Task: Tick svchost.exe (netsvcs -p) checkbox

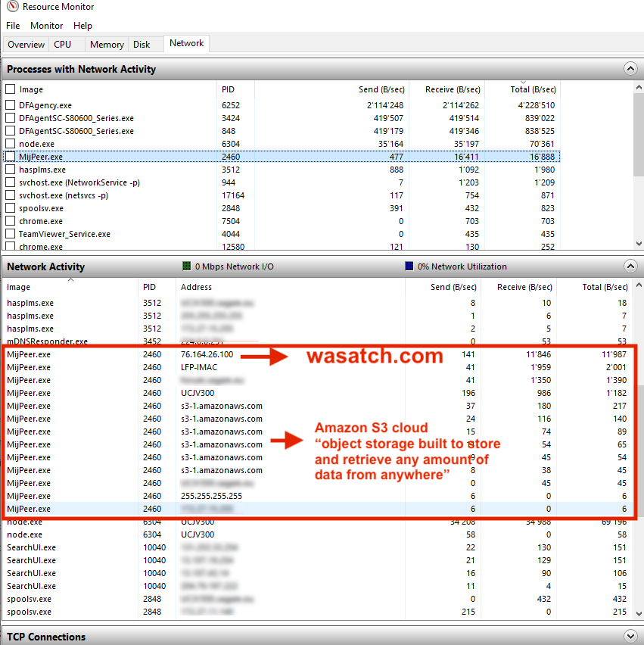Action: pyautogui.click(x=11, y=195)
